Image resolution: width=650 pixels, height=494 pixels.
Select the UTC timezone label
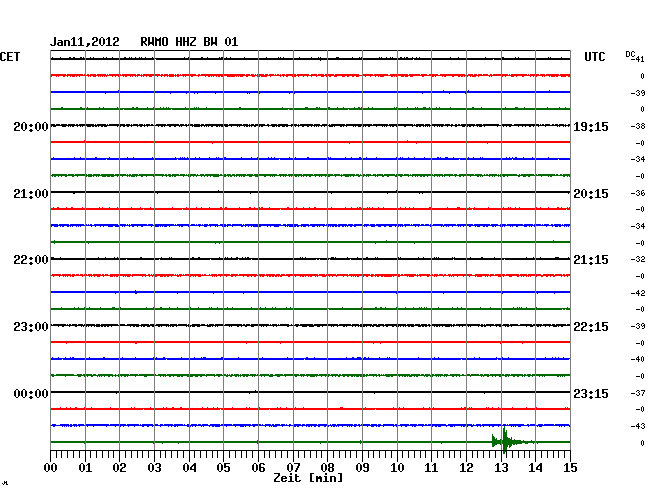click(594, 57)
